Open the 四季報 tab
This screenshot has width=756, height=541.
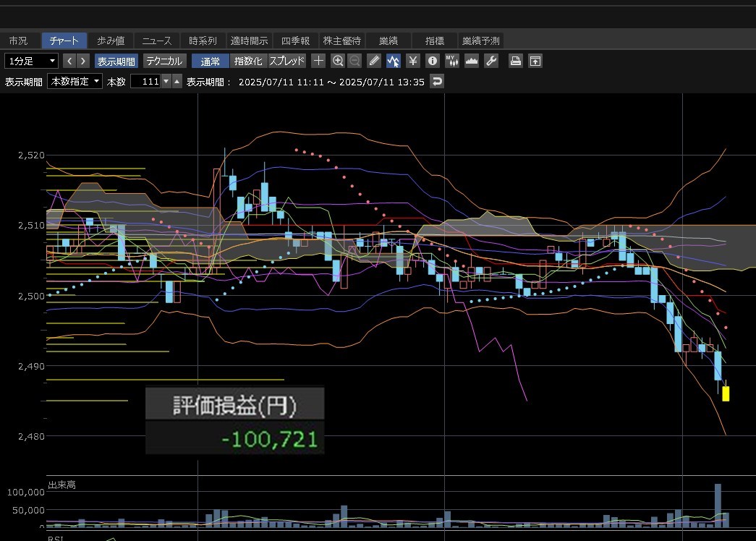pyautogui.click(x=295, y=41)
